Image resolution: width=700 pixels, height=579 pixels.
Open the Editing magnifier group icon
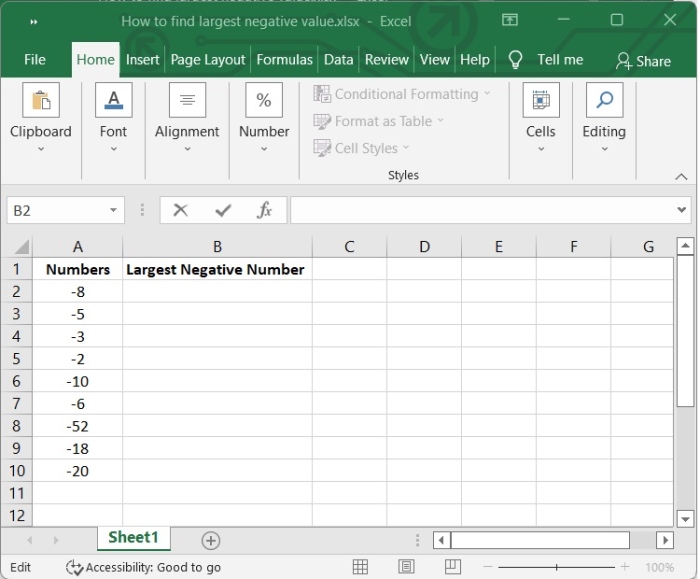click(604, 100)
